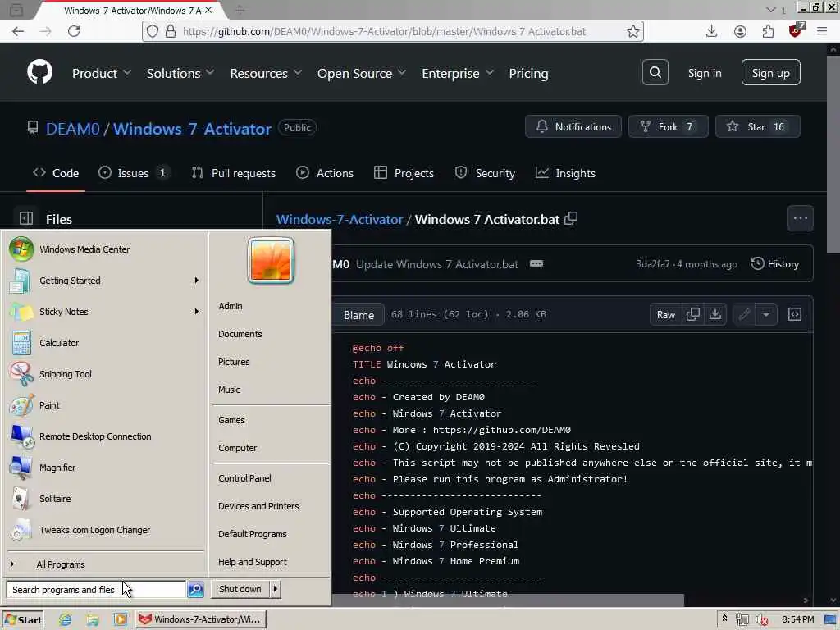The height and width of the screenshot is (630, 840).
Task: Open the symbols panel icon
Action: tap(794, 314)
